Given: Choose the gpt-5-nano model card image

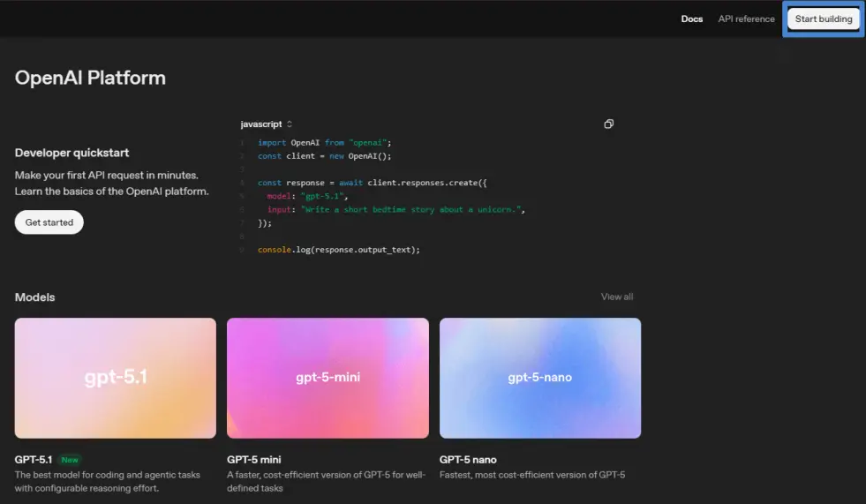Looking at the screenshot, I should 539,378.
